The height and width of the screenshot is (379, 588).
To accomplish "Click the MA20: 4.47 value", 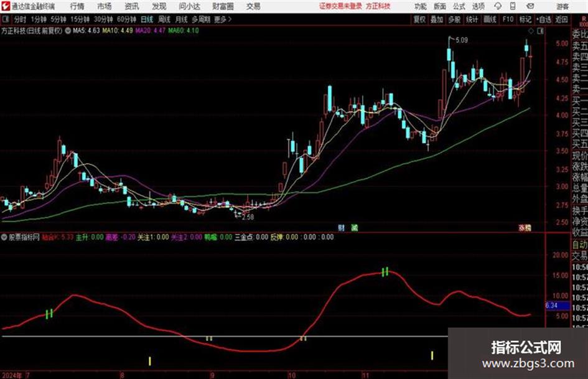I will (x=151, y=30).
